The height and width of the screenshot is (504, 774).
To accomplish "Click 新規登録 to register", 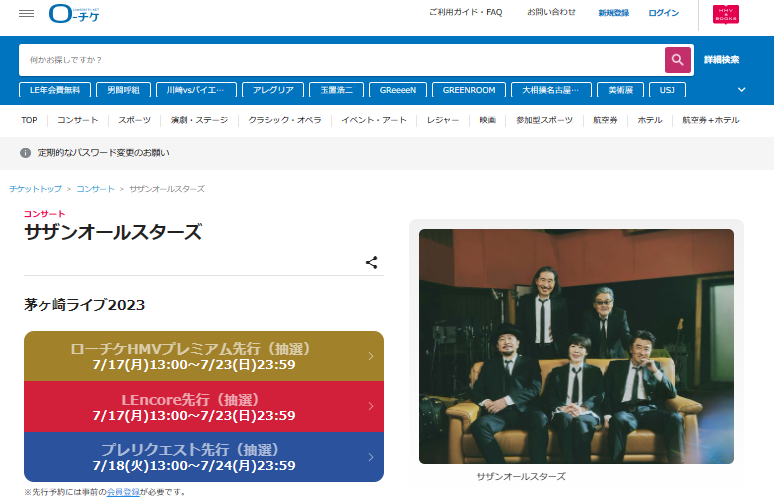I will [x=614, y=13].
